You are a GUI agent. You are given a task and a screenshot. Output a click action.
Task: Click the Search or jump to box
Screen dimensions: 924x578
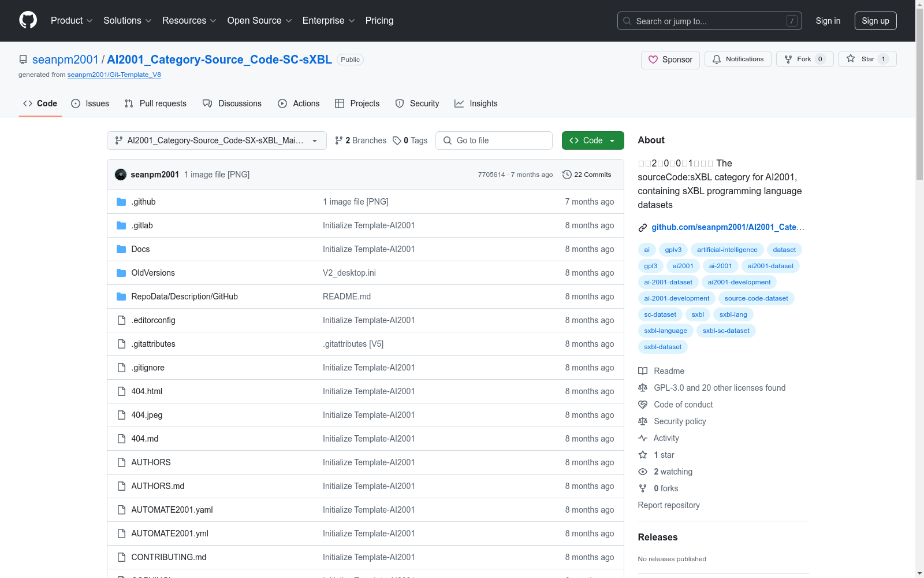pos(710,21)
